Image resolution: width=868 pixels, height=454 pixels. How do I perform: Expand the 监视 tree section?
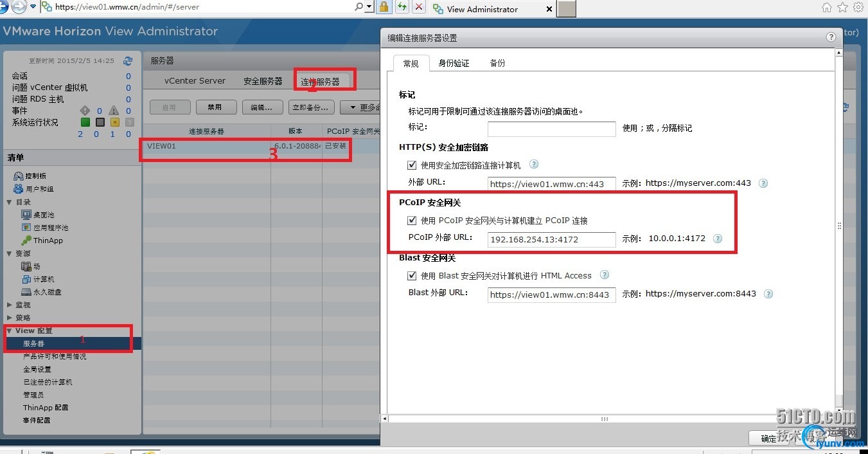[x=10, y=305]
